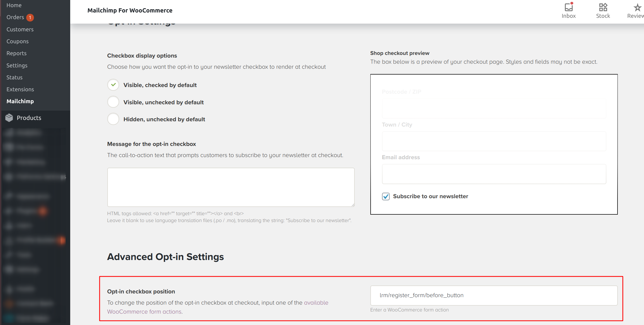The height and width of the screenshot is (325, 644).
Task: Open the Coupons page
Action: click(17, 41)
